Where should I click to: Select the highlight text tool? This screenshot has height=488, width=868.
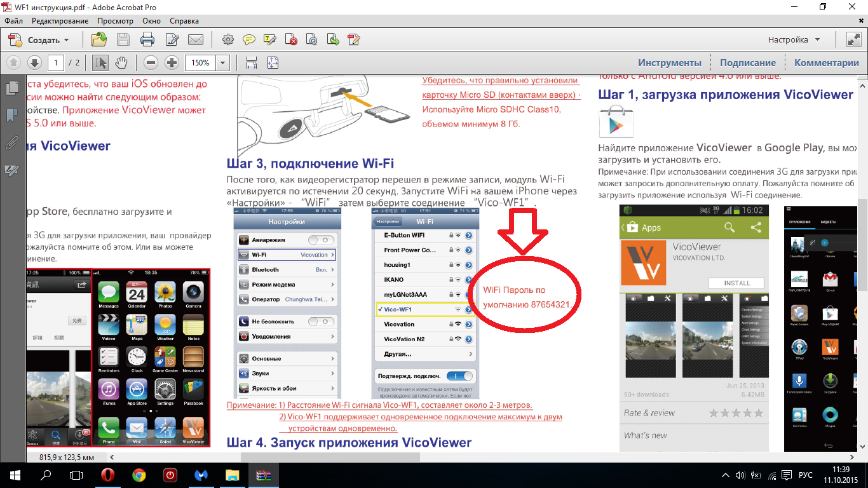click(x=270, y=40)
